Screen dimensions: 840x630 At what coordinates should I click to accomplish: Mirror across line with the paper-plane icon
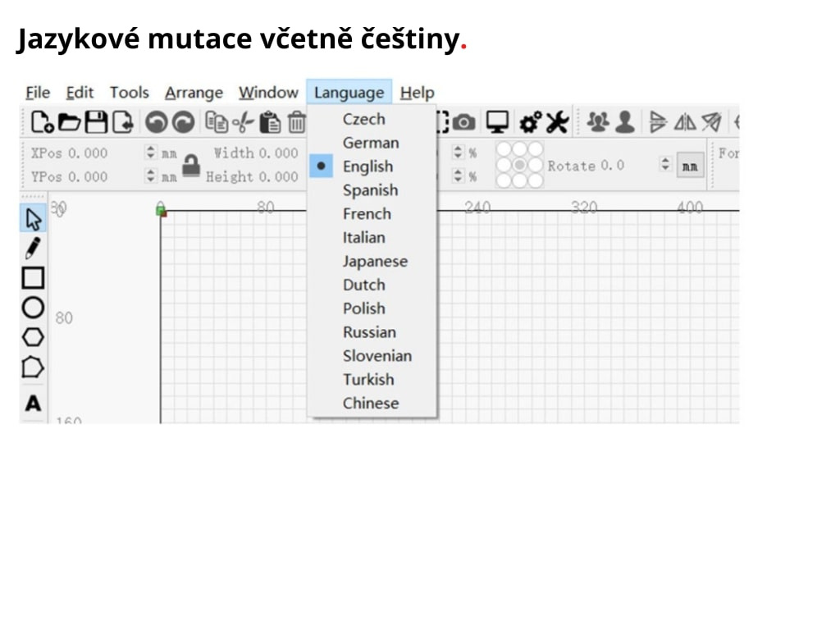click(x=711, y=122)
